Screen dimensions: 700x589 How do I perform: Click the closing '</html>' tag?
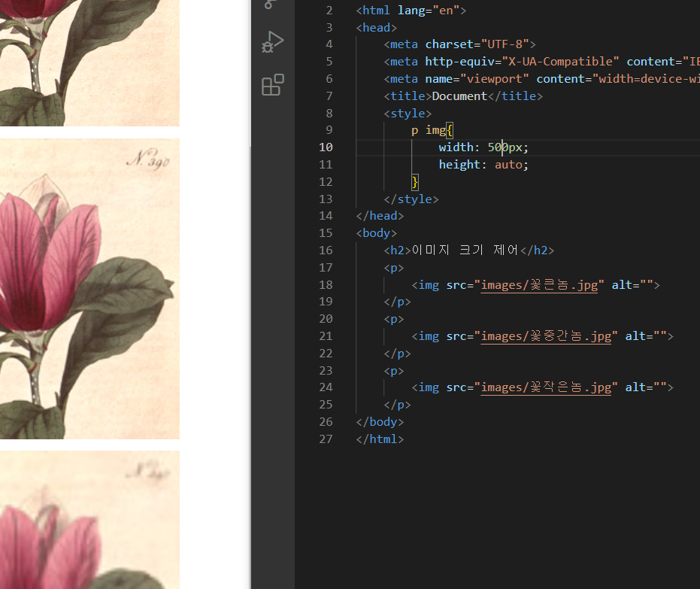[x=380, y=439]
